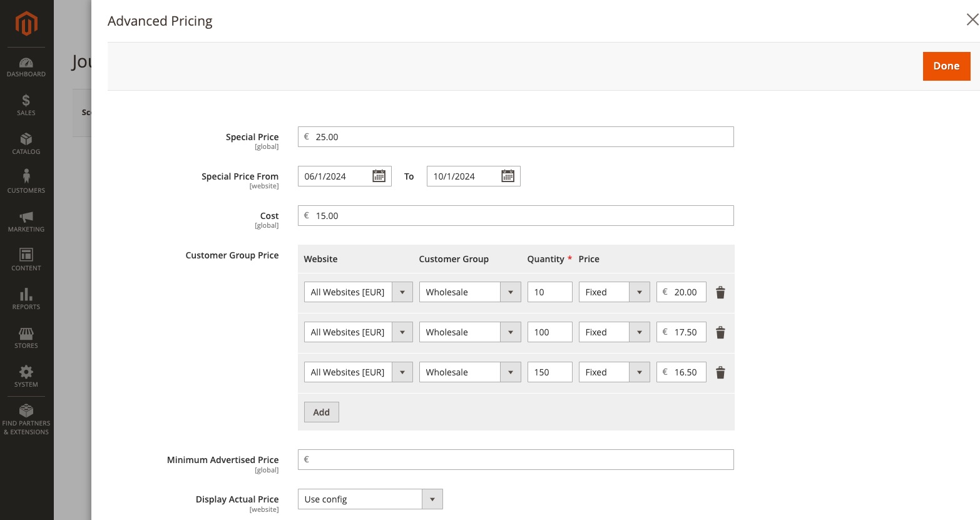Open Stores section in sidebar

pyautogui.click(x=26, y=337)
